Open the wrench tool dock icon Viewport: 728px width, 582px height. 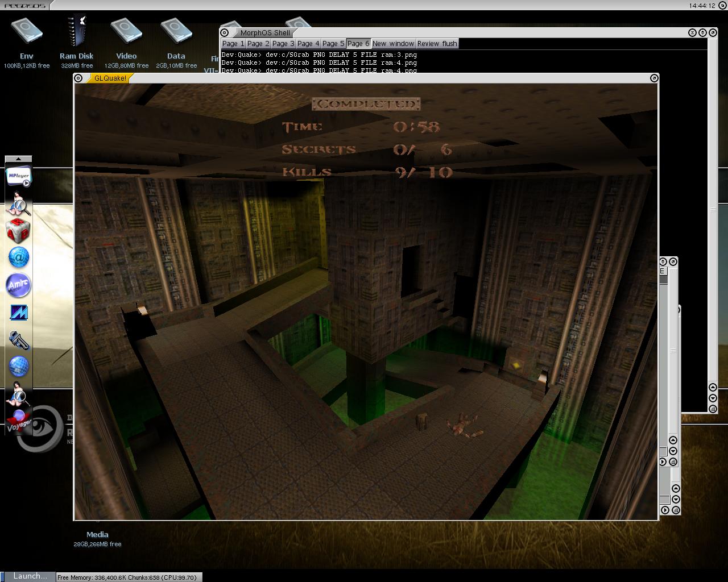point(18,340)
